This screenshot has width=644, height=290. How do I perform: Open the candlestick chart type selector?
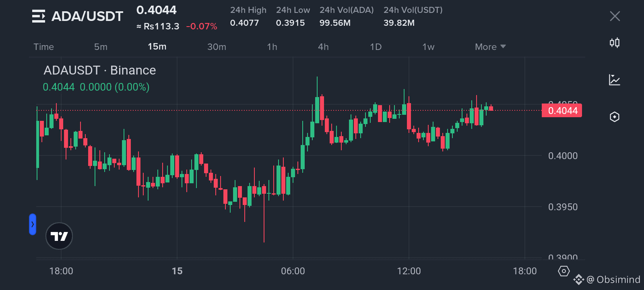(615, 42)
